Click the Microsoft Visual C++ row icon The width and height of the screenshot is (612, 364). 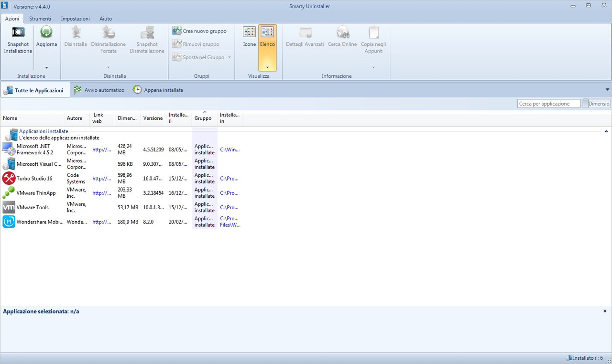[x=9, y=164]
